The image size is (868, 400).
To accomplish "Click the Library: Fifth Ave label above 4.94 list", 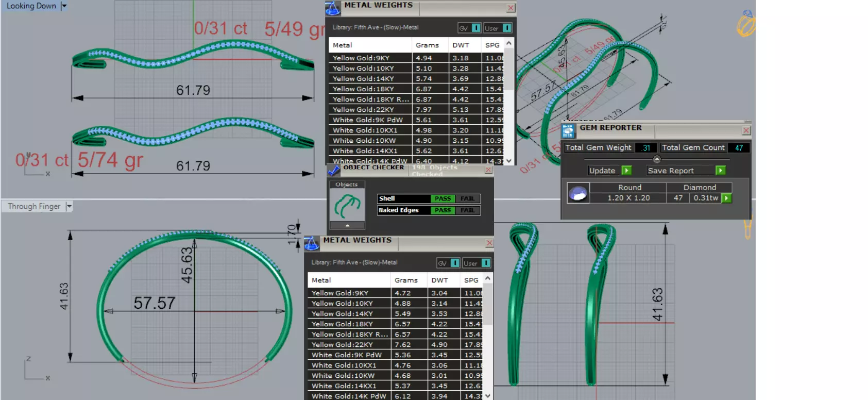I will pos(376,27).
